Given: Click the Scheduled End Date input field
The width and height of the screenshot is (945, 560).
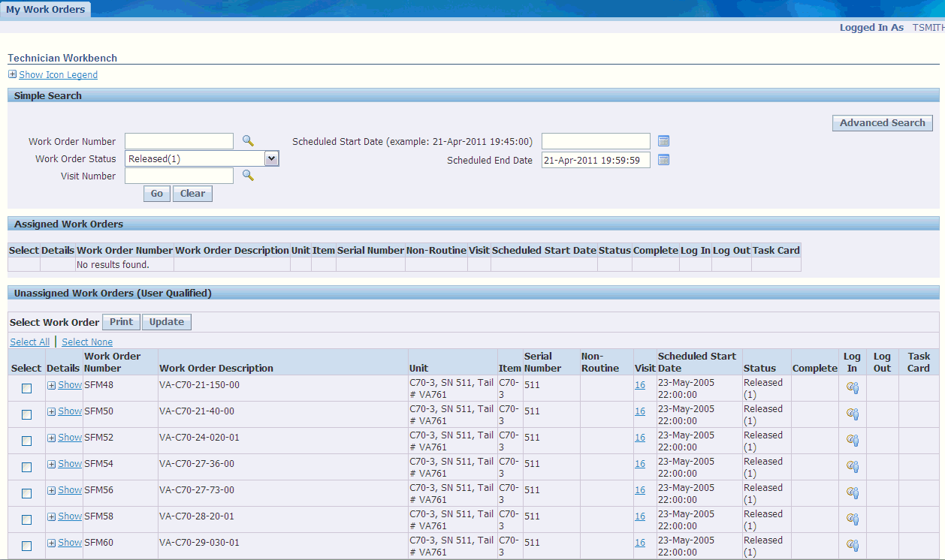Looking at the screenshot, I should coord(596,160).
